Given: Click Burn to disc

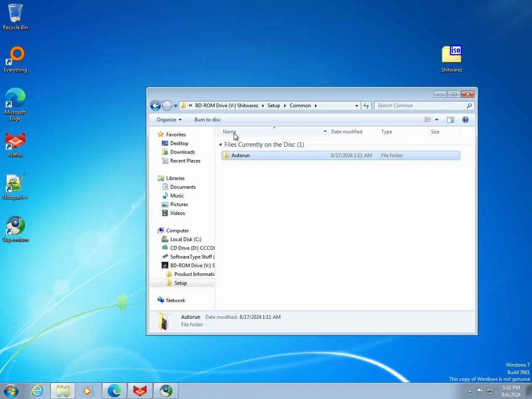Looking at the screenshot, I should (x=207, y=120).
